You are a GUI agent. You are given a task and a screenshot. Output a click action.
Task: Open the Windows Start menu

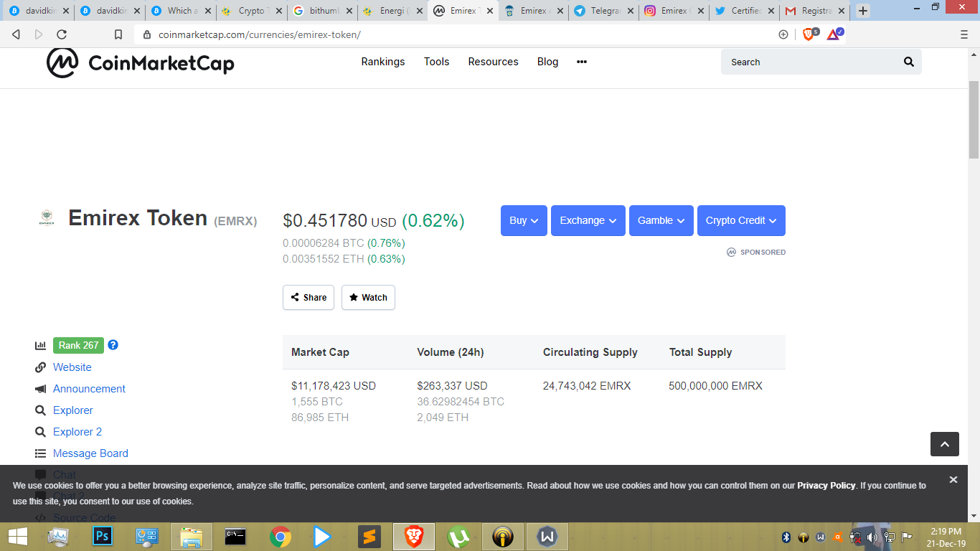click(17, 537)
